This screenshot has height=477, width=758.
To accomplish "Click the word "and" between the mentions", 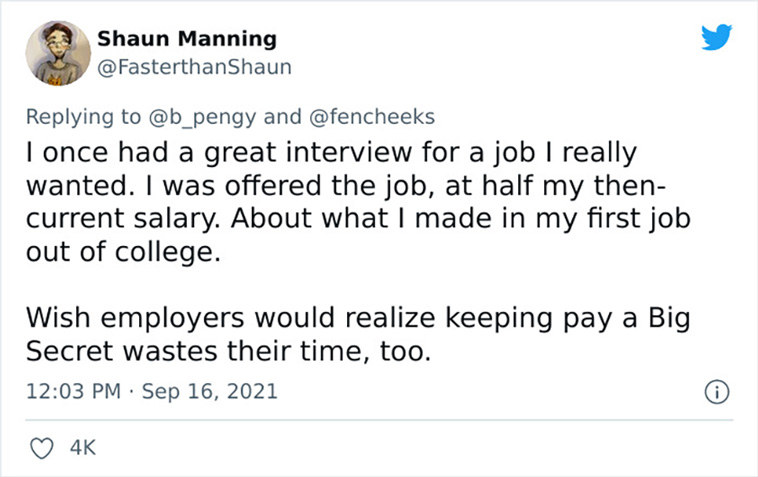I will [x=282, y=117].
